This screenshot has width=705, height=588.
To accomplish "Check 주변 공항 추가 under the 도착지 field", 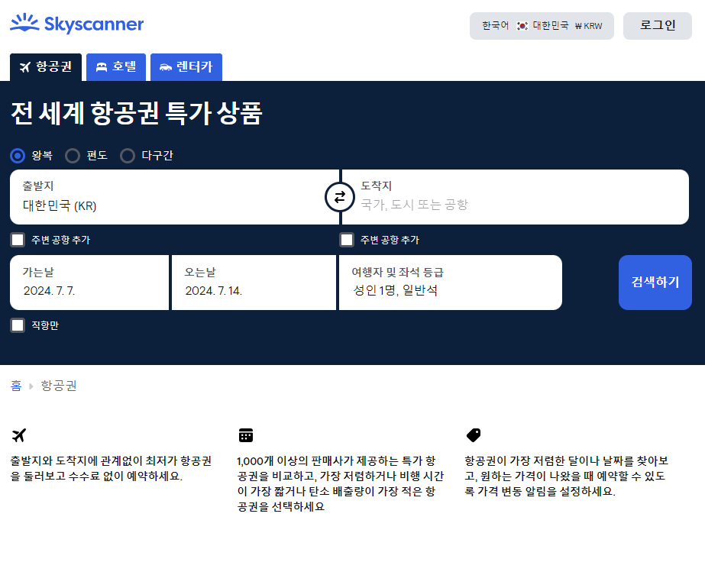I will (x=347, y=240).
